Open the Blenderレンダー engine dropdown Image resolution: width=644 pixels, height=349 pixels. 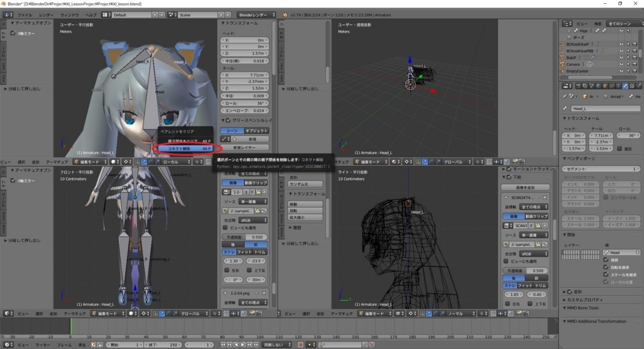256,15
